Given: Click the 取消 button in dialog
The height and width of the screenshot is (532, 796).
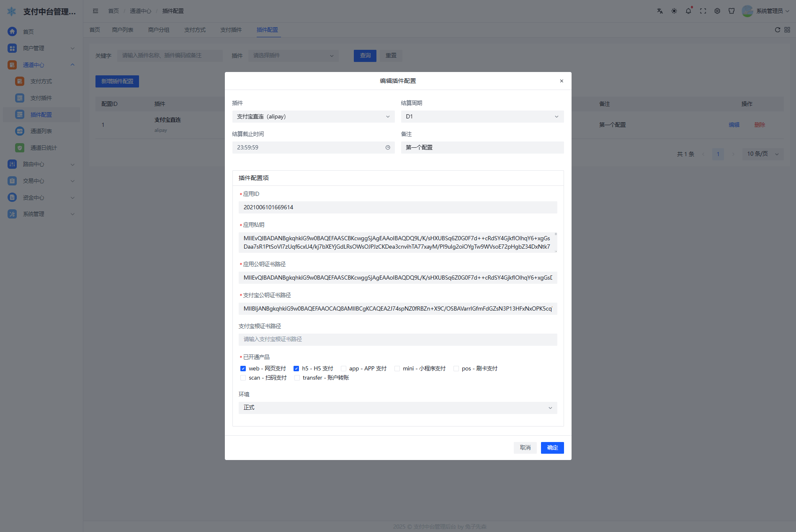Looking at the screenshot, I should pyautogui.click(x=525, y=448).
